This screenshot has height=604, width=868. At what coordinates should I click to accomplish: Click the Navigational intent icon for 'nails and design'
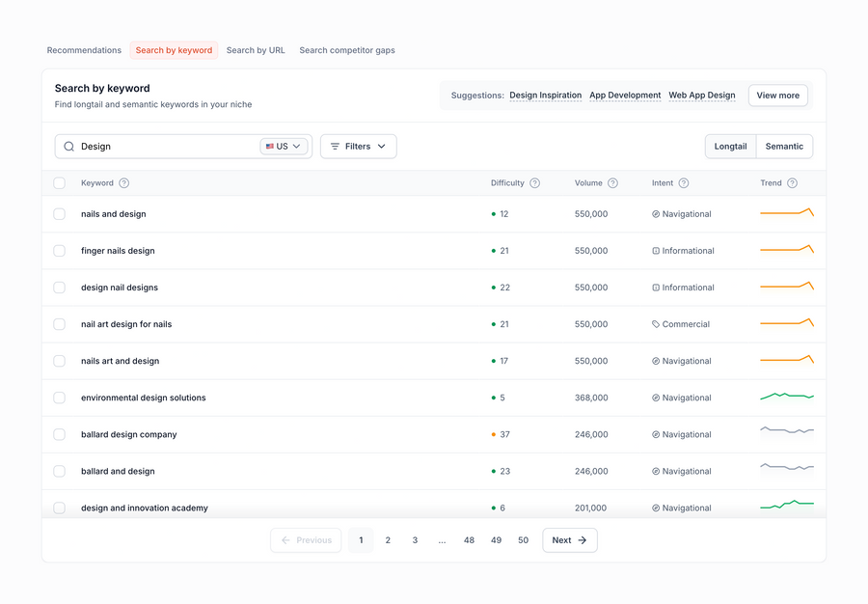[x=657, y=213]
